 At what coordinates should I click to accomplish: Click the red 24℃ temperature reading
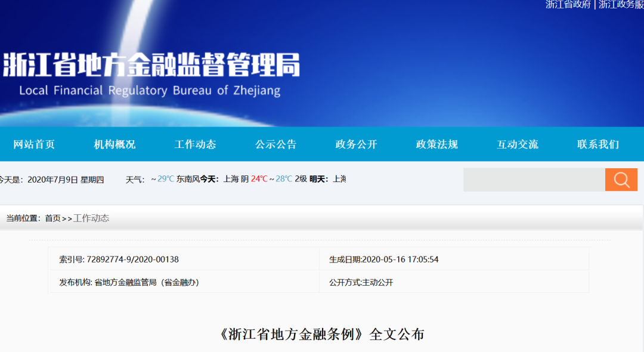click(x=259, y=178)
